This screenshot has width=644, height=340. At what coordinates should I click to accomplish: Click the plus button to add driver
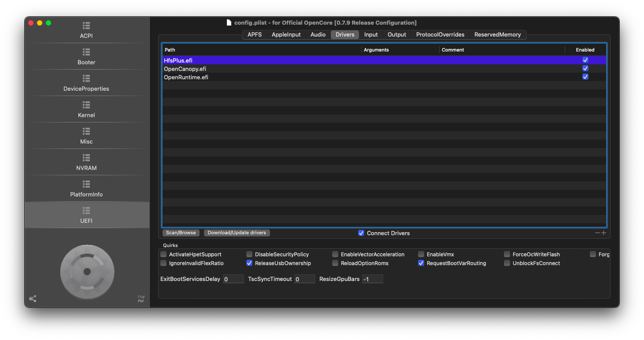(x=603, y=233)
